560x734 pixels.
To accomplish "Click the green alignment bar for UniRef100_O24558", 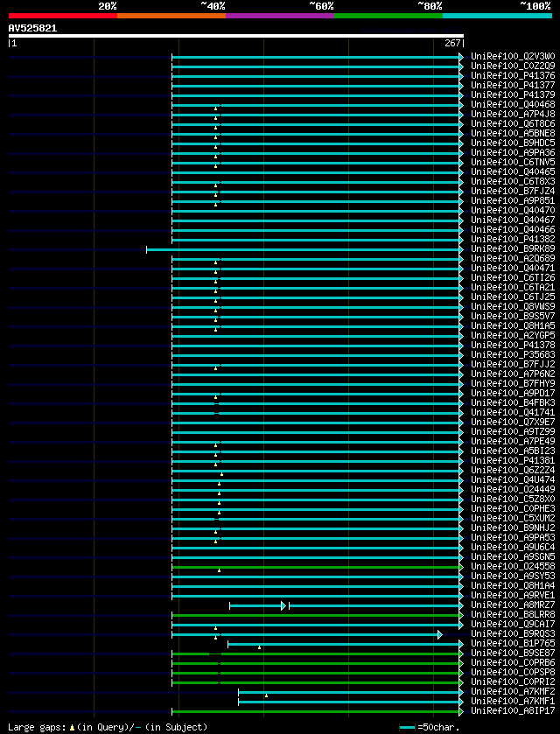I will point(316,567).
